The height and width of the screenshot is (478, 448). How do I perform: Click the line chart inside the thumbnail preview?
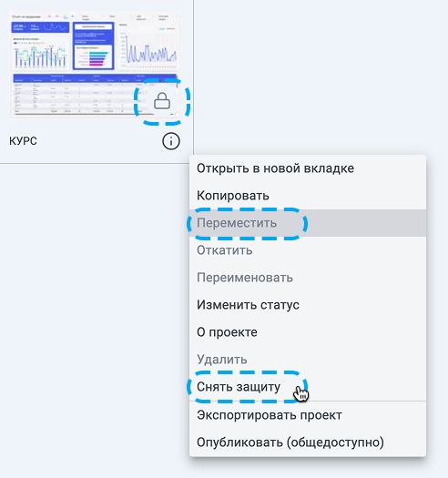pyautogui.click(x=148, y=46)
